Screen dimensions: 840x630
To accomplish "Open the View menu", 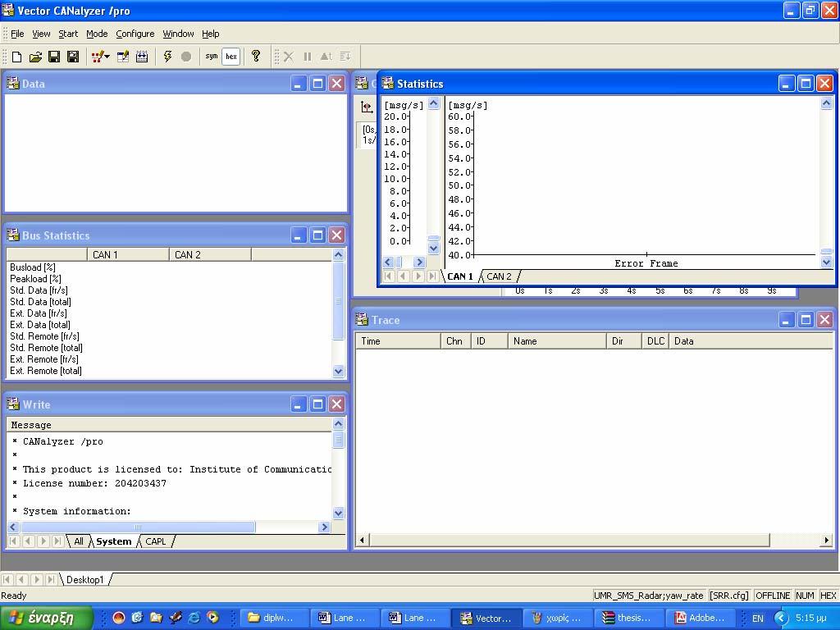I will [41, 34].
